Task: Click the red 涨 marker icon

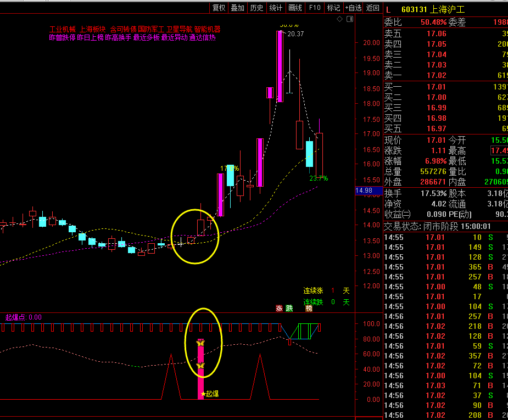Action: 280,309
